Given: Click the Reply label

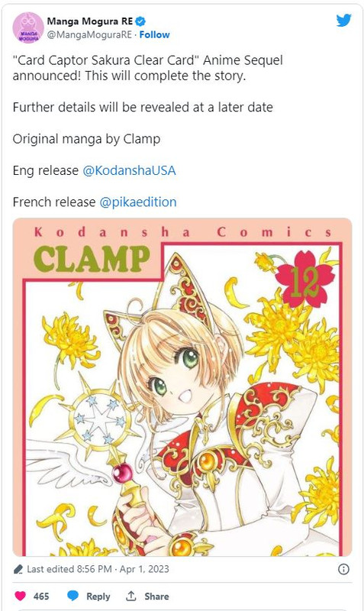Looking at the screenshot, I should (98, 596).
